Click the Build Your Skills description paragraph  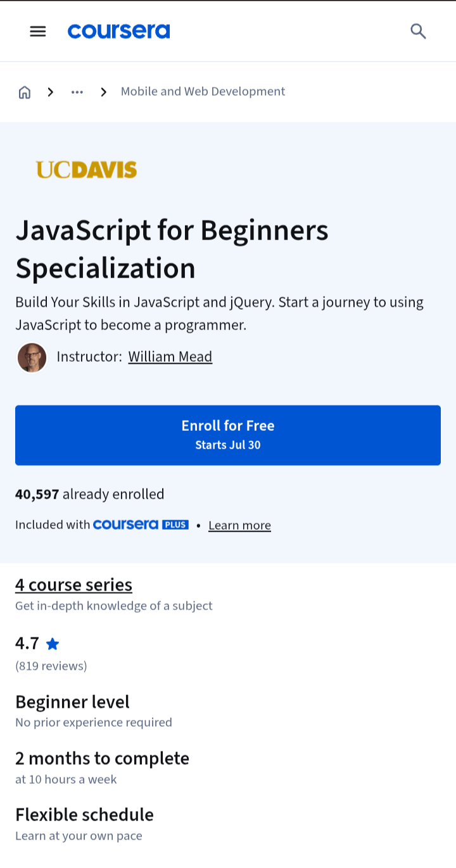pyautogui.click(x=220, y=314)
